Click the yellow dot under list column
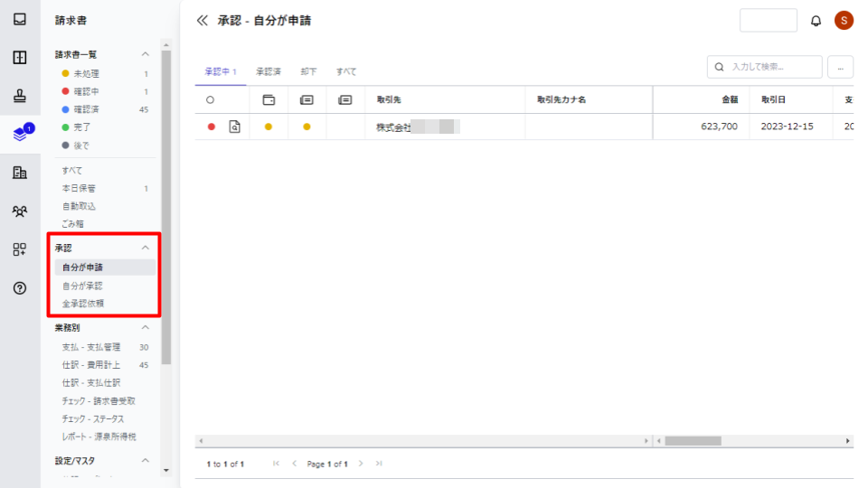The width and height of the screenshot is (868, 488). coord(307,127)
